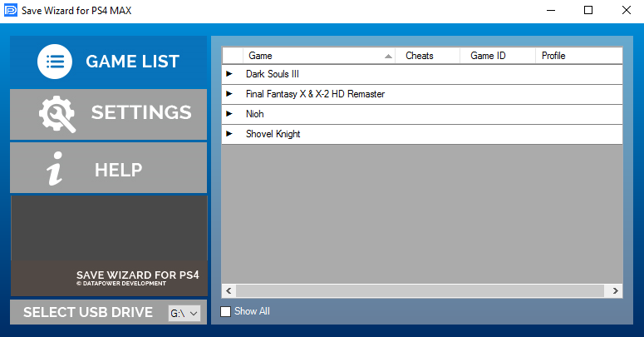Click the Select USB Drive label

tap(88, 312)
